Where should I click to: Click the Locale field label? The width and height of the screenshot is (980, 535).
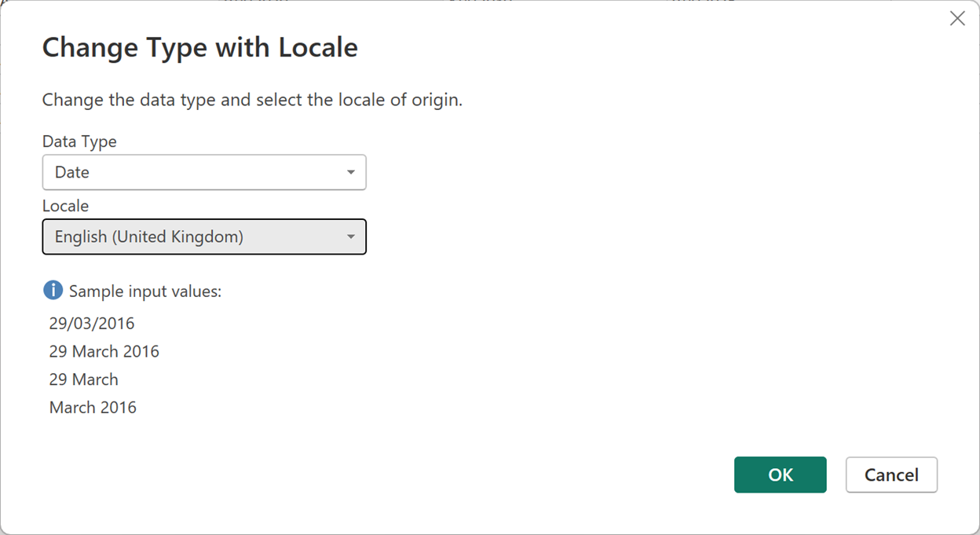pyautogui.click(x=65, y=206)
